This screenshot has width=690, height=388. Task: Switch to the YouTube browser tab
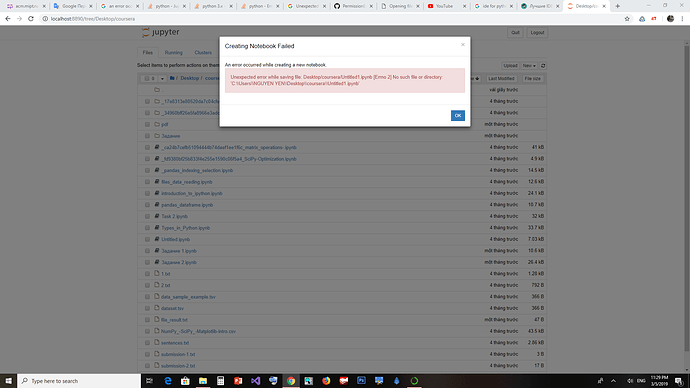(x=446, y=6)
